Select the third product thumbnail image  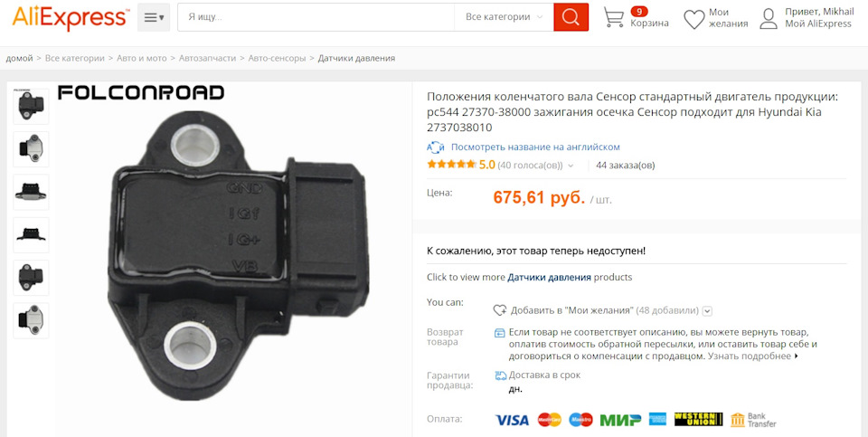31,192
